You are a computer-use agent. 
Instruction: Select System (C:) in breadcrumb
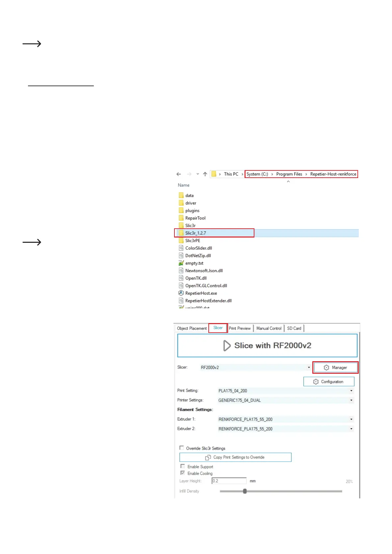pos(257,174)
